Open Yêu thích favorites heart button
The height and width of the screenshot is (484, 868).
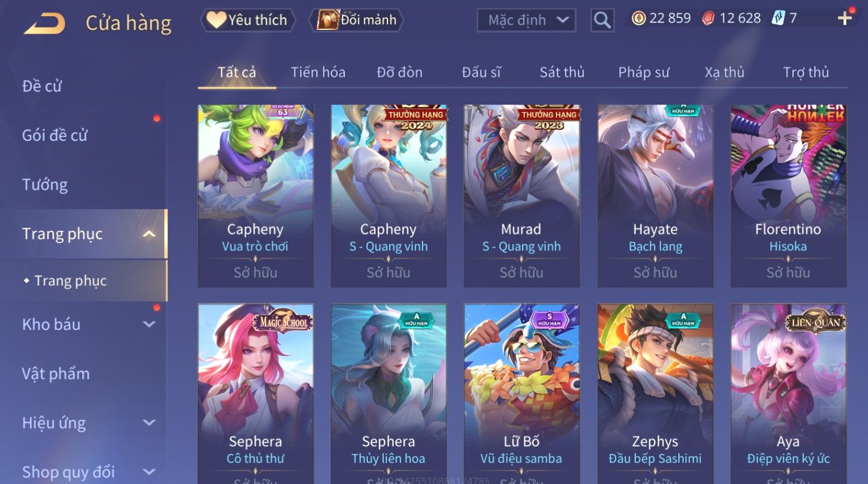[248, 20]
